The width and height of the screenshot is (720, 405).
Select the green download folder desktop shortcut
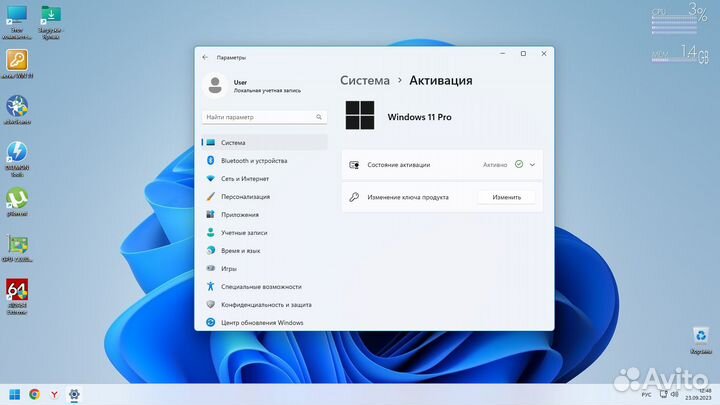pos(51,22)
